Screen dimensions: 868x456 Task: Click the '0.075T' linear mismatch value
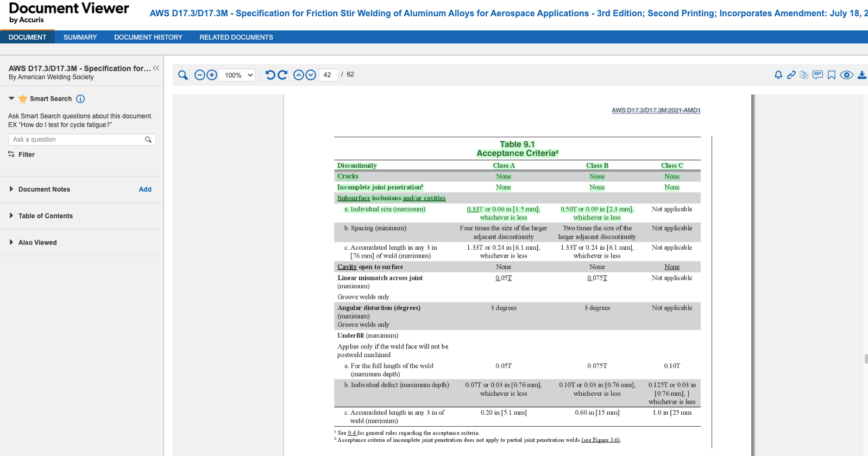click(597, 278)
